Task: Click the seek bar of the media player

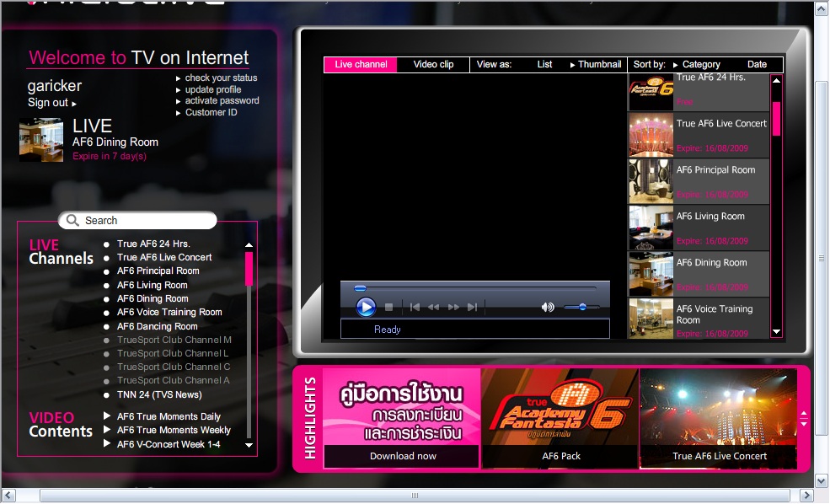Action: pyautogui.click(x=475, y=288)
